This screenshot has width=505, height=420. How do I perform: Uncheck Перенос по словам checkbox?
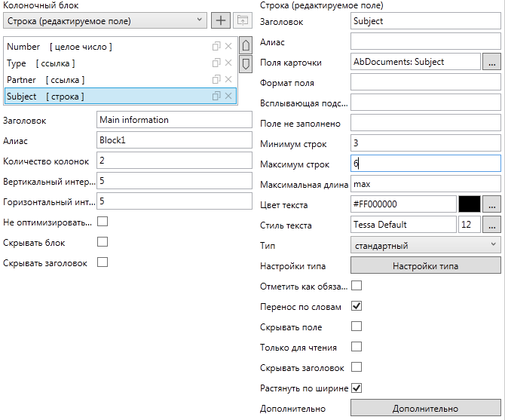357,307
